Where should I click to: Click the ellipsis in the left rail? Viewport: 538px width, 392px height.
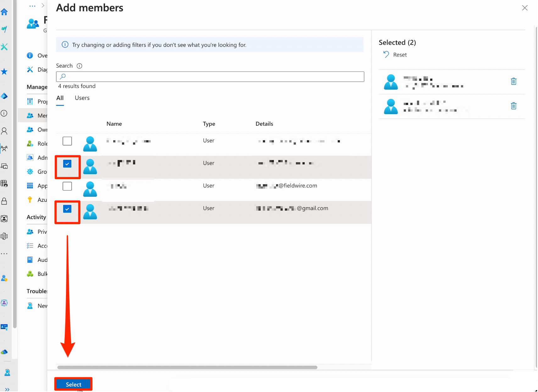point(4,253)
